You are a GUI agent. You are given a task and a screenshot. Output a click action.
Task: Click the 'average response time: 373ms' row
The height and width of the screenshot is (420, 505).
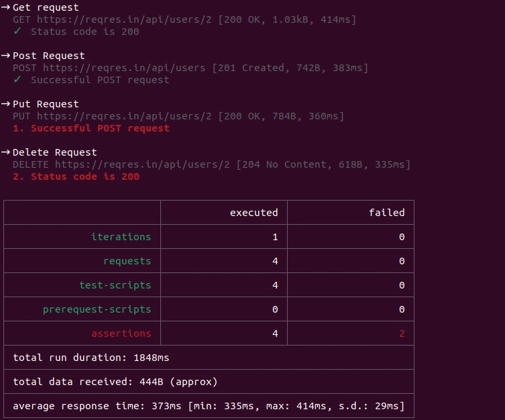tap(209, 406)
